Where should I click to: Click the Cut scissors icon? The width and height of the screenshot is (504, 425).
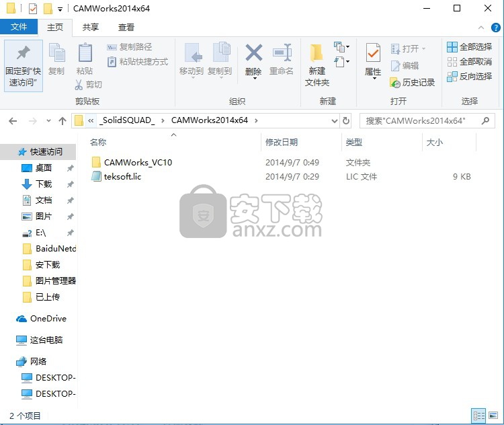tap(79, 85)
